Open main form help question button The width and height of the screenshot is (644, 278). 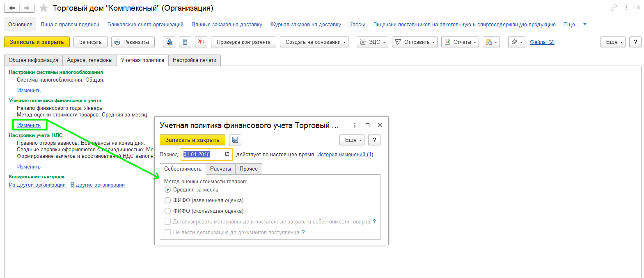[x=635, y=42]
